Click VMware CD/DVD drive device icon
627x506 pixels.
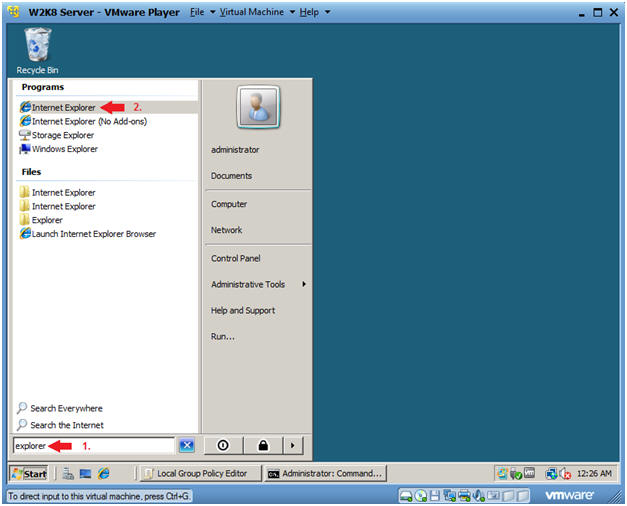pos(421,496)
